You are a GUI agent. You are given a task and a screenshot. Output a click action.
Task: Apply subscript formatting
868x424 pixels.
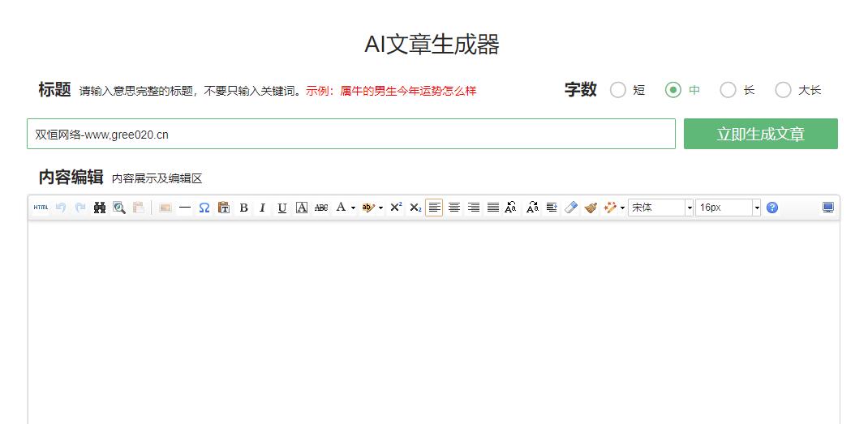point(415,208)
